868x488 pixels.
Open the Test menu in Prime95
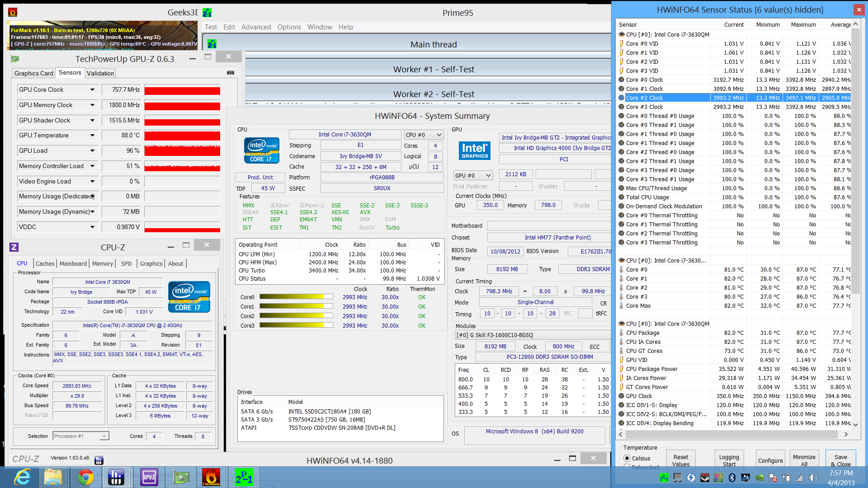coord(211,27)
